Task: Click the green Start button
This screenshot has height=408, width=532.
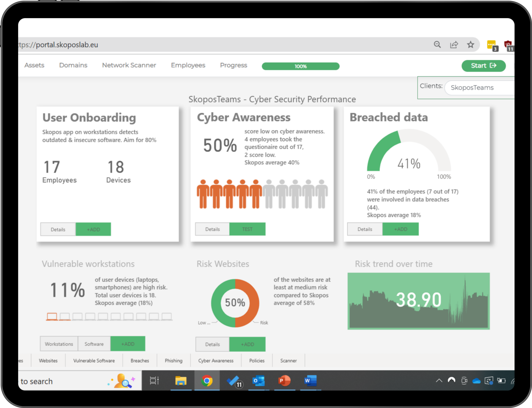Action: 483,66
